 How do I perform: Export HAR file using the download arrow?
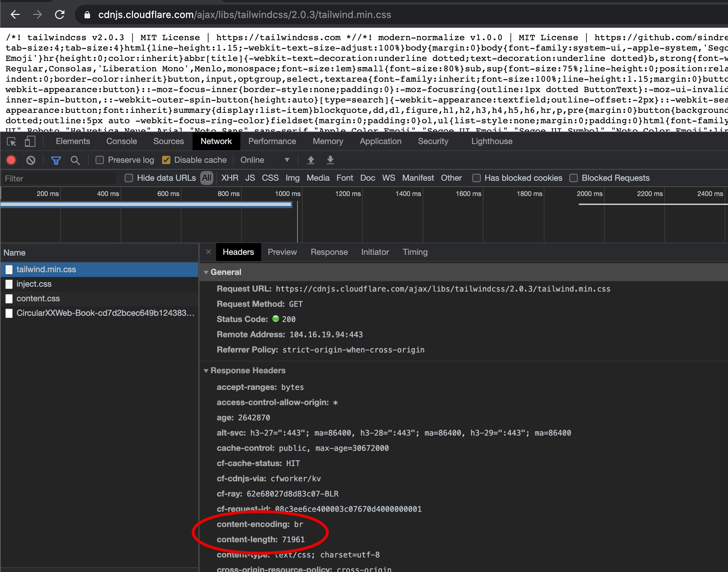(x=330, y=160)
